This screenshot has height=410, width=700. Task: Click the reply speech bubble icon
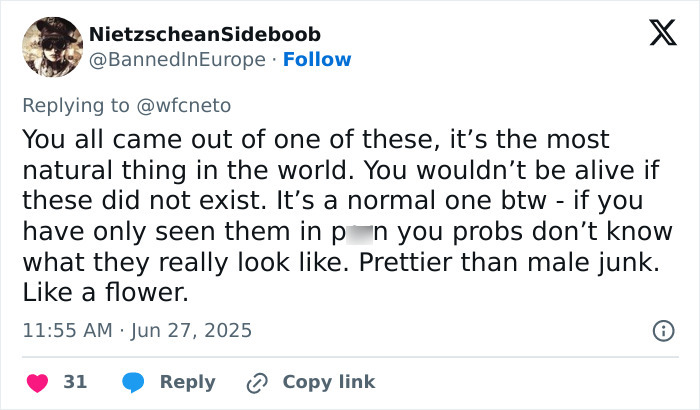[134, 382]
